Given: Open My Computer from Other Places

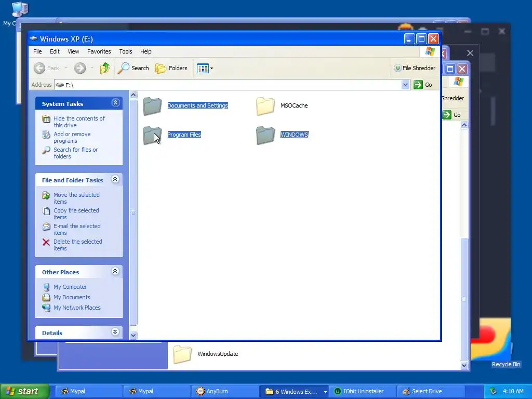Looking at the screenshot, I should click(x=70, y=287).
